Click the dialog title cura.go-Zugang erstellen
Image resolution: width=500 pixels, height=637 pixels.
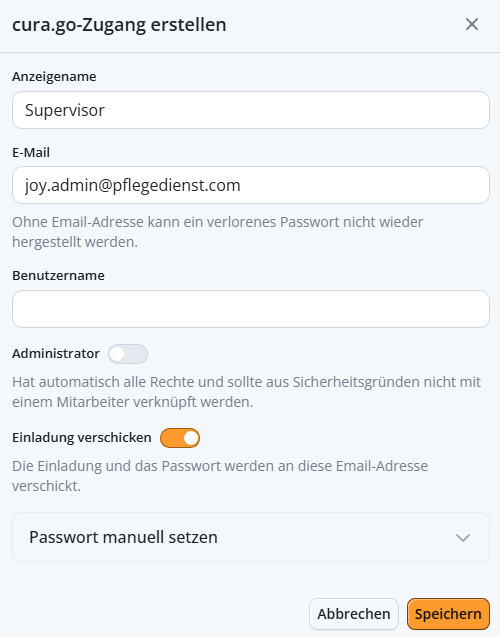119,25
